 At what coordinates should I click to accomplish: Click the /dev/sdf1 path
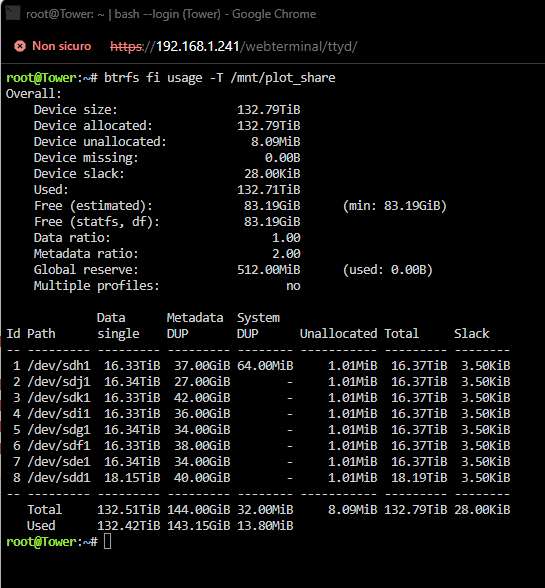tap(59, 446)
